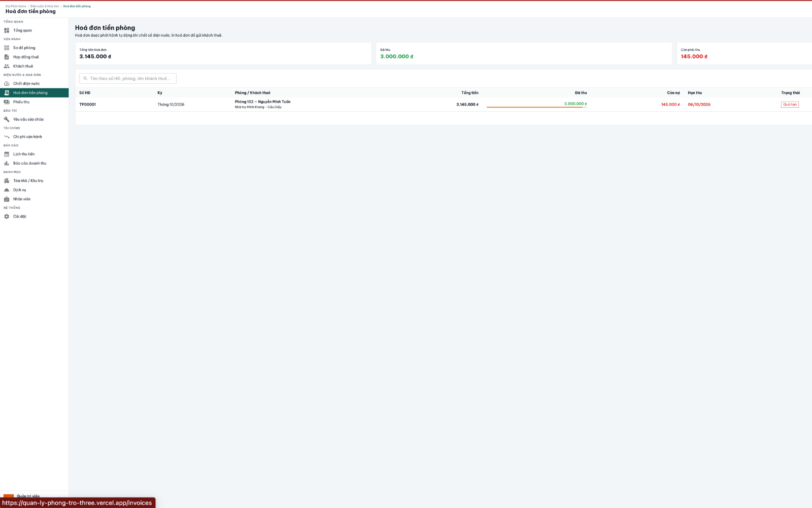Click Điện nước & Hoá đơn breadcrumb
812x508 pixels.
45,6
